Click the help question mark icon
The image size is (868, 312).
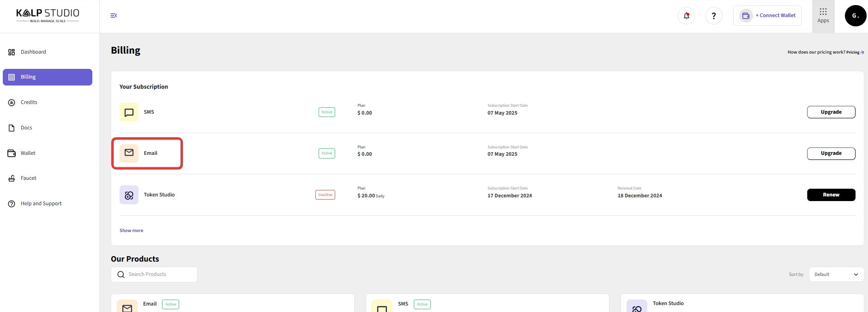(714, 16)
